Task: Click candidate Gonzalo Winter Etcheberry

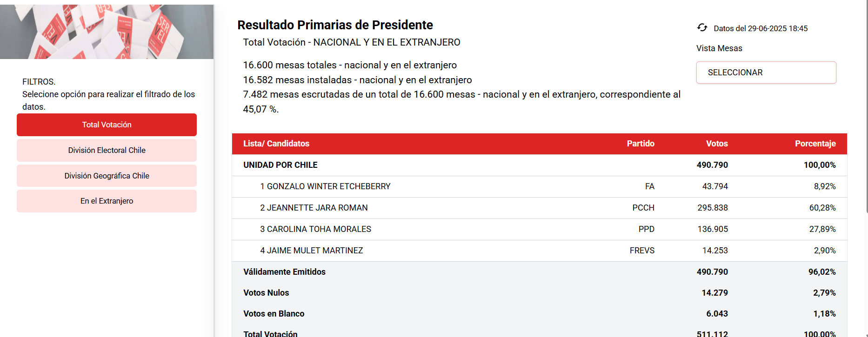Action: (x=325, y=186)
